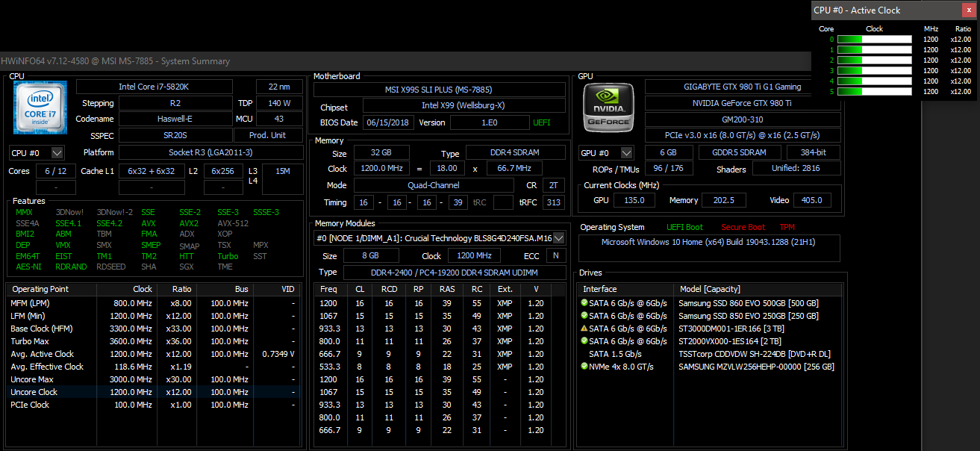Click the 22 nm process field

(279, 87)
